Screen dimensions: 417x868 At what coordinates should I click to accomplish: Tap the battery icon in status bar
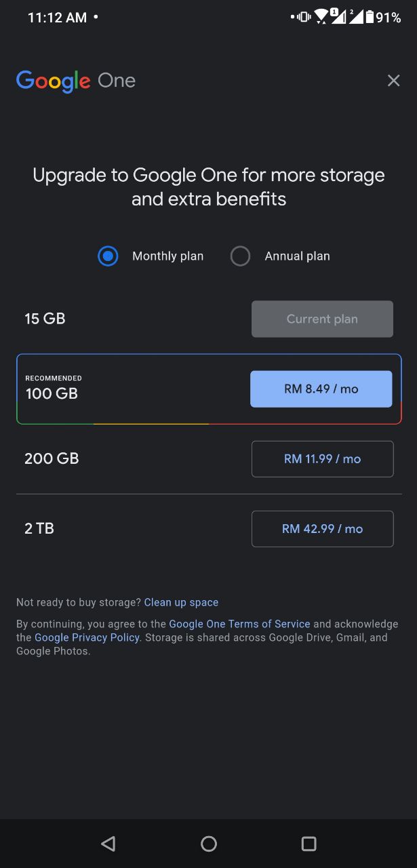[x=370, y=18]
